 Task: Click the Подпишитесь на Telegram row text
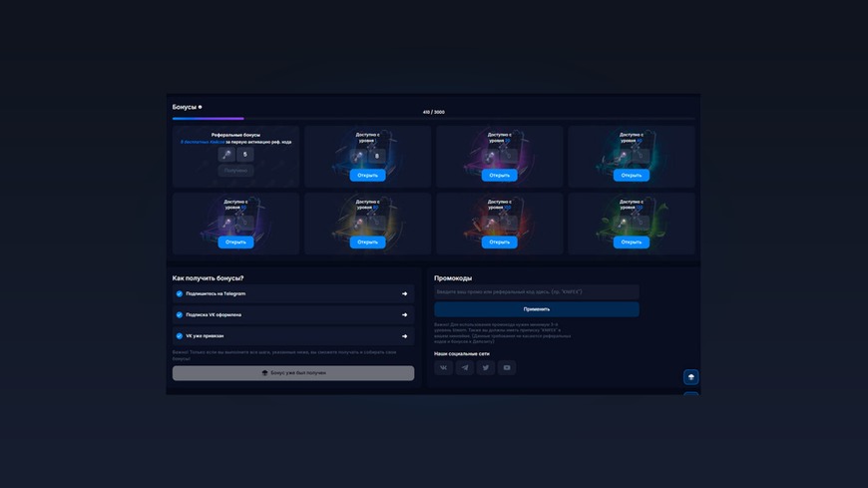coord(216,293)
